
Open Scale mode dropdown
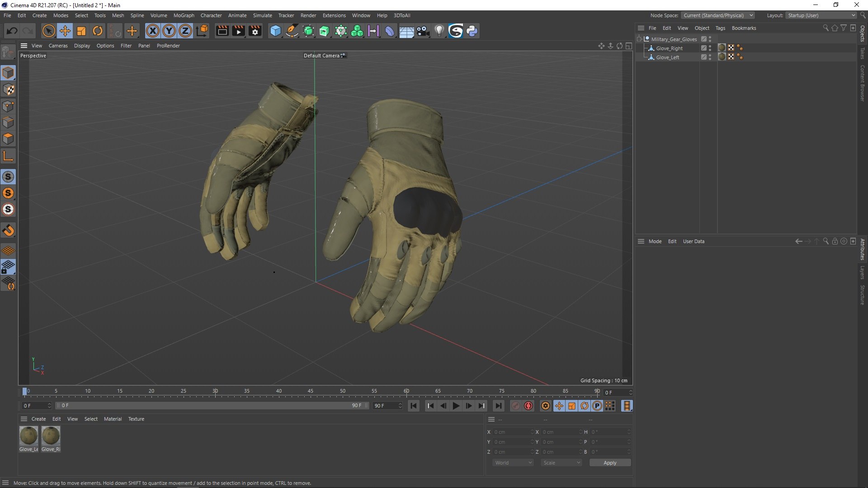click(x=561, y=463)
